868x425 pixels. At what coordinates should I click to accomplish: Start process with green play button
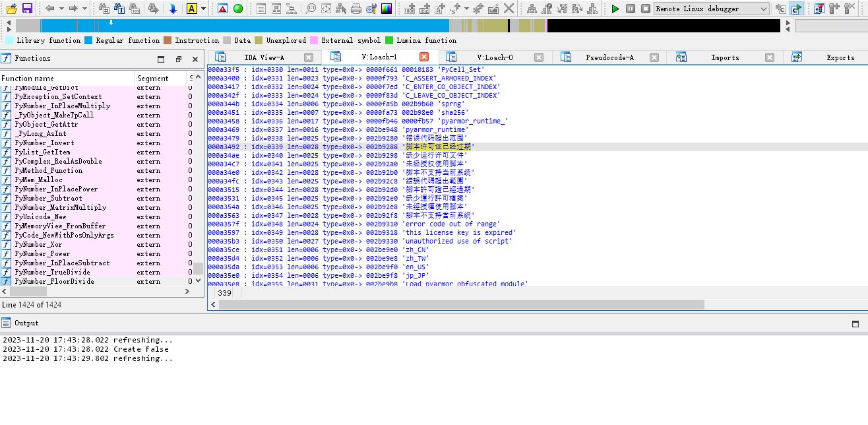[x=615, y=9]
